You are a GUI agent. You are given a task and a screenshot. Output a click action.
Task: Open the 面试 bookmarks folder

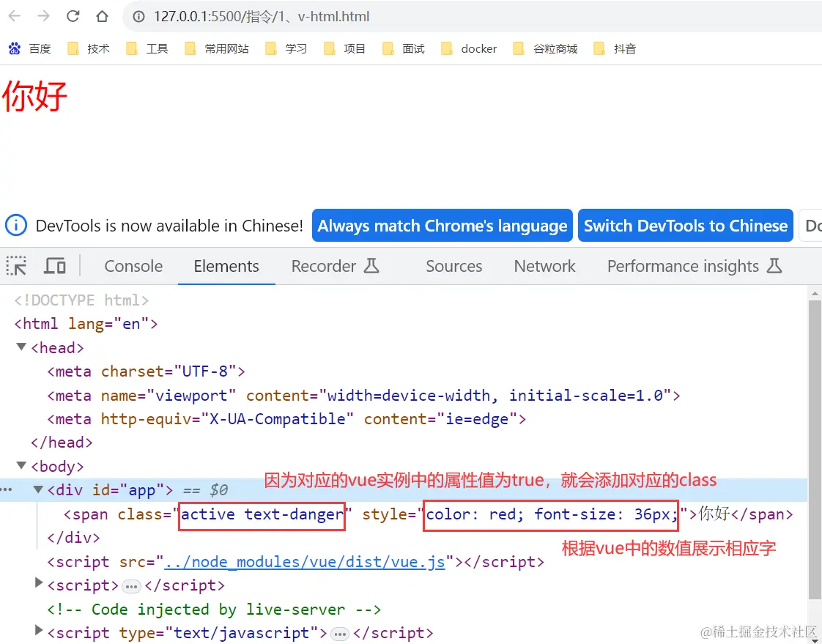404,49
